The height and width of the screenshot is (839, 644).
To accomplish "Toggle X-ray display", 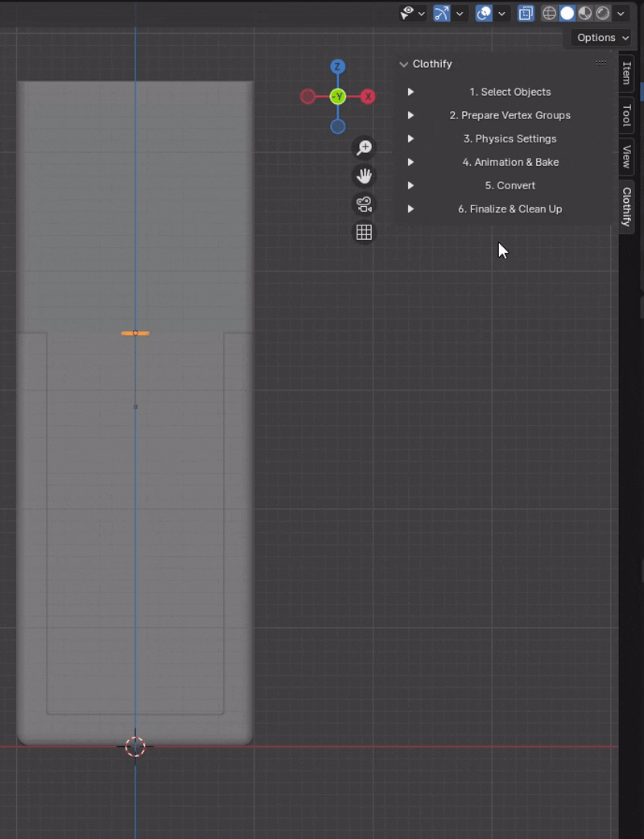I will tap(526, 14).
